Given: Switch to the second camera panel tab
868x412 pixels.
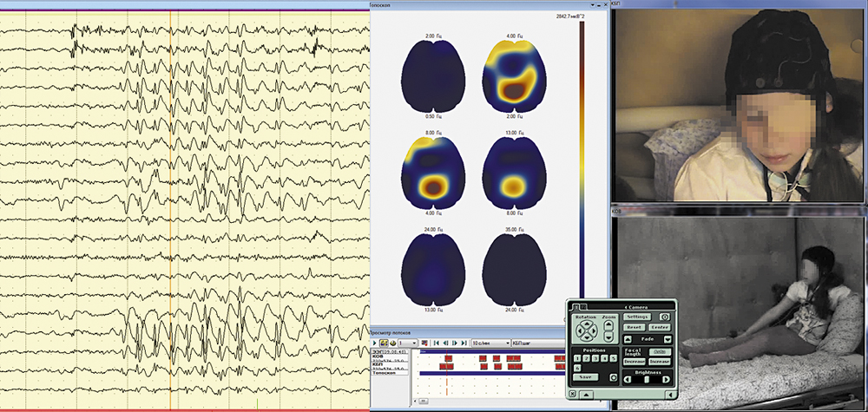Looking at the screenshot, I should click(584, 307).
